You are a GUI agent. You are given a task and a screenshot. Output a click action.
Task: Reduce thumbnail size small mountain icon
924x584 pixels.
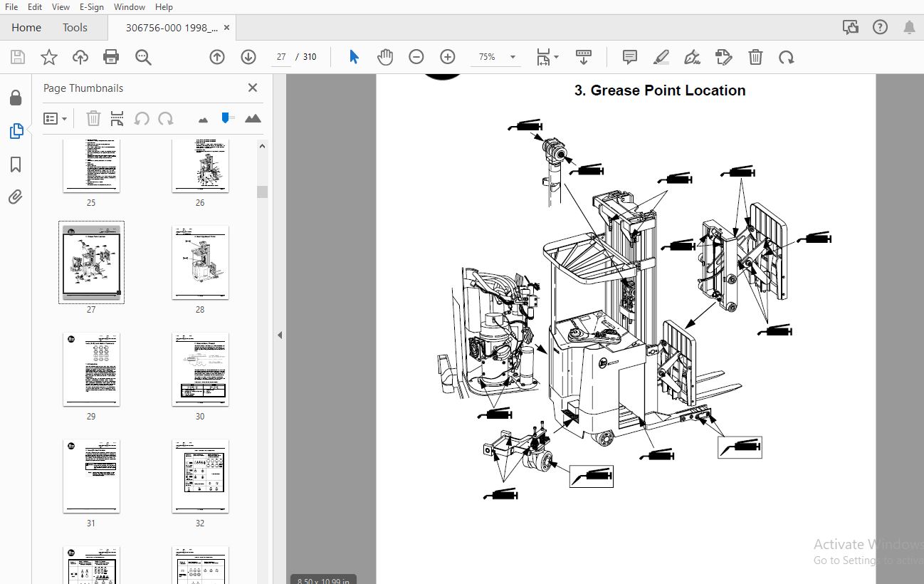tap(204, 120)
